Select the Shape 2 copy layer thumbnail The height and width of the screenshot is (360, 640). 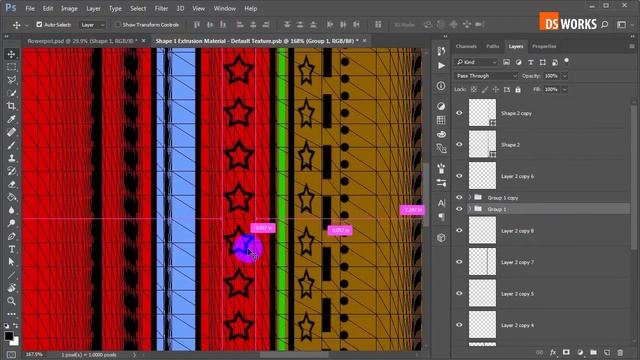point(482,113)
